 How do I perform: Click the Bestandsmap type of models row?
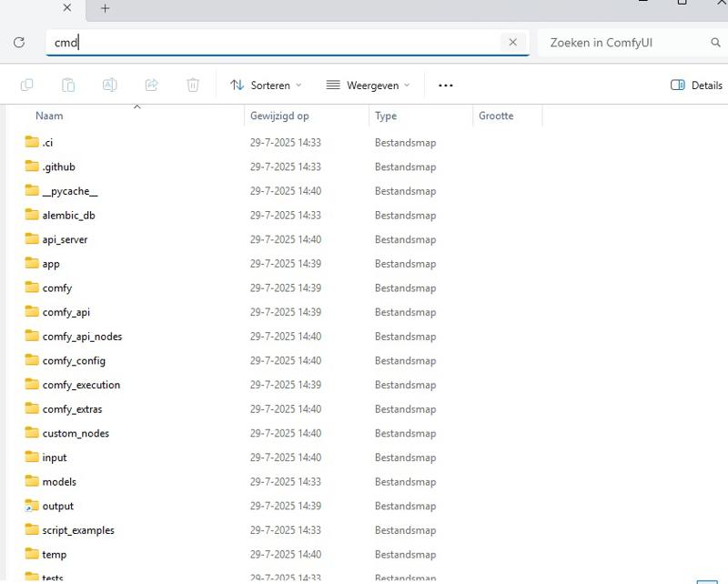click(x=405, y=482)
